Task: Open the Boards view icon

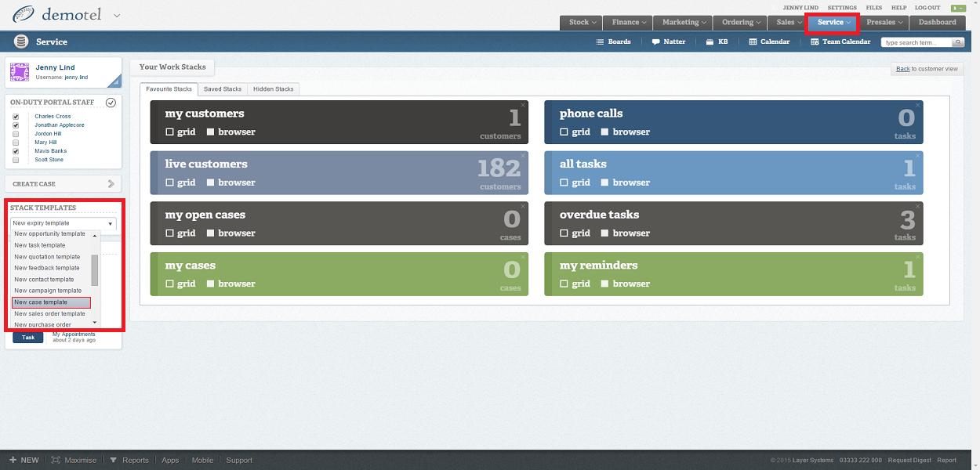Action: coord(600,42)
